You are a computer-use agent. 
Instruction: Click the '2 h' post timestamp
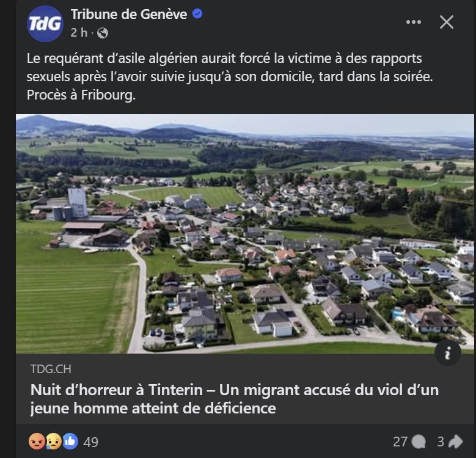(79, 33)
